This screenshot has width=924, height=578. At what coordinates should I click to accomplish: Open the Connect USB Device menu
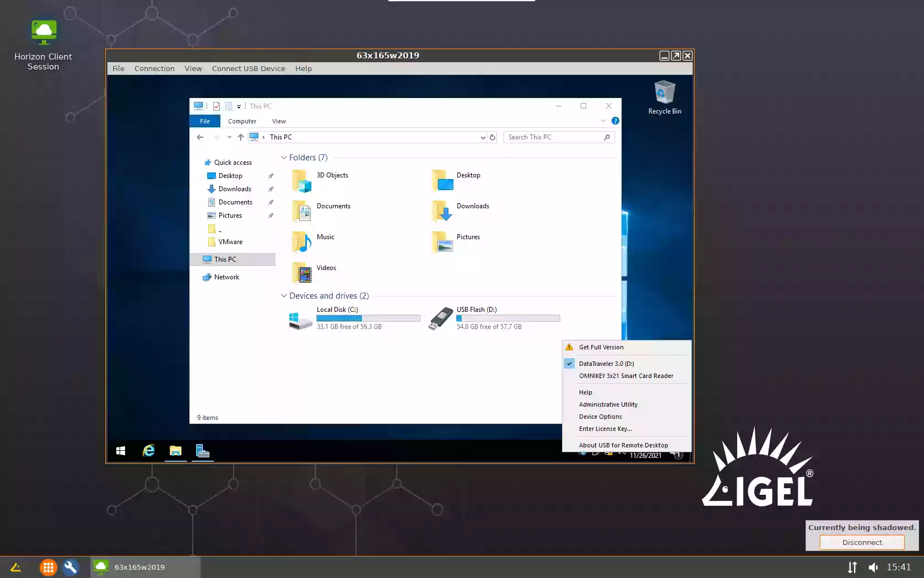coord(248,68)
